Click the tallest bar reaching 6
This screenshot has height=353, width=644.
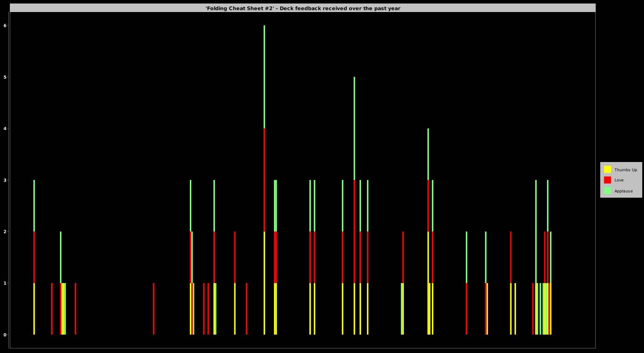[x=264, y=180]
